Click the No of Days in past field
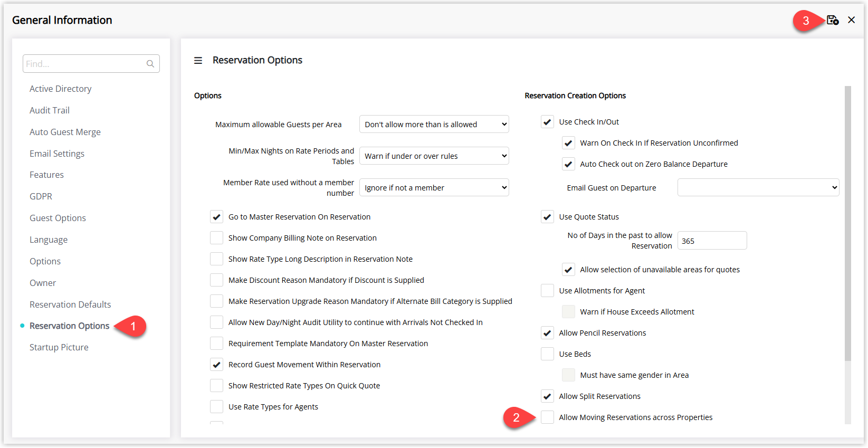The height and width of the screenshot is (448, 868). click(712, 241)
